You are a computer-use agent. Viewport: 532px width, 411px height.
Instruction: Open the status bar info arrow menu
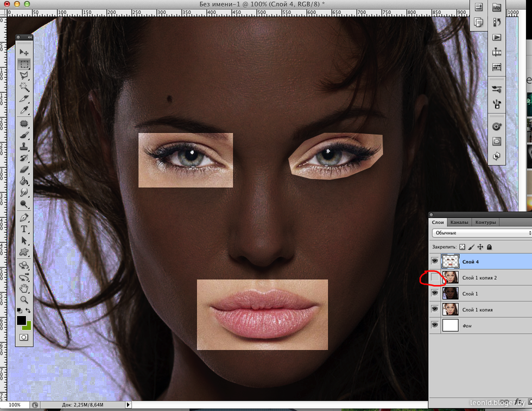(x=128, y=404)
